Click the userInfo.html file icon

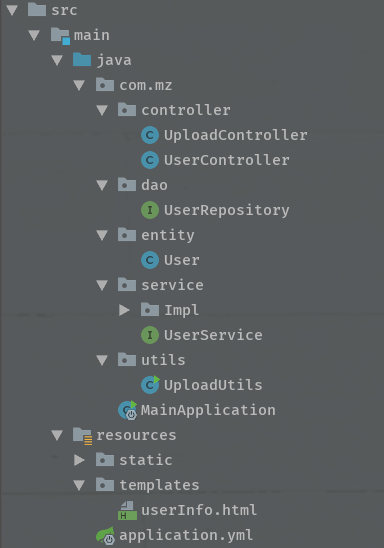tap(127, 510)
